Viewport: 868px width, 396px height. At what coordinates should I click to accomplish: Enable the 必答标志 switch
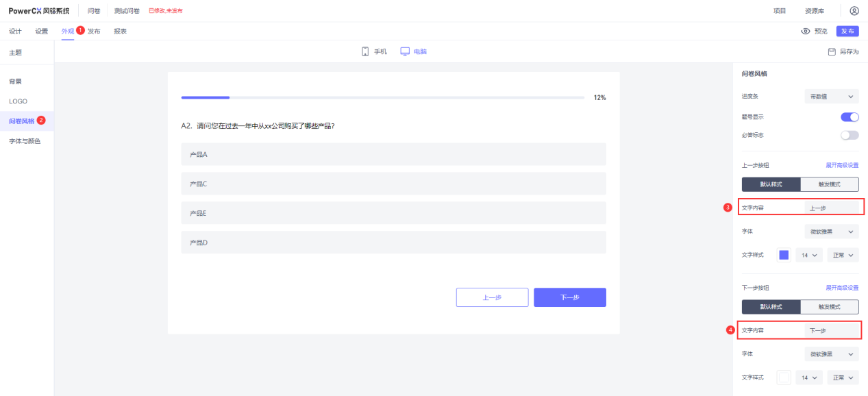point(849,135)
